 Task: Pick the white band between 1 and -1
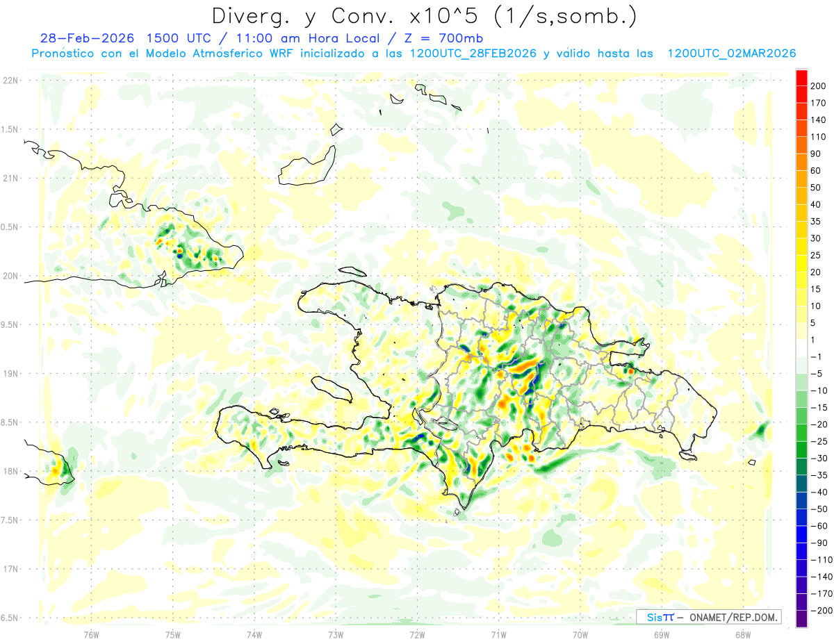tap(801, 348)
